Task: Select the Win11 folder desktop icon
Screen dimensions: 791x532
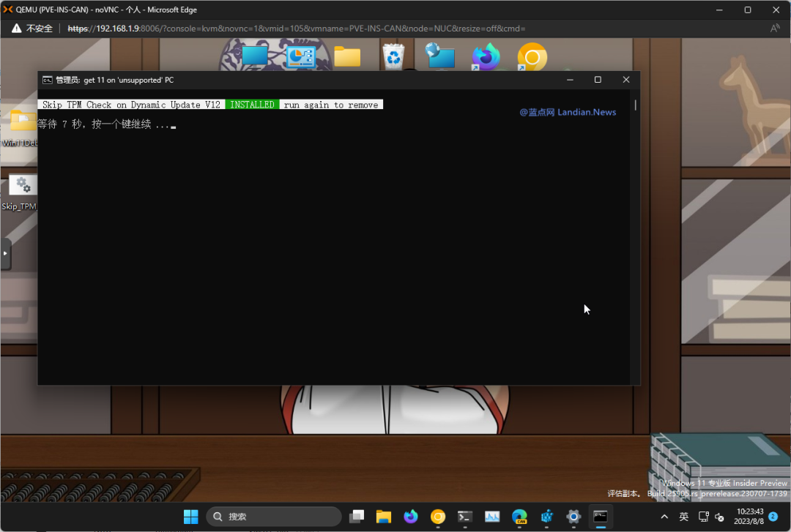Action: pos(21,129)
